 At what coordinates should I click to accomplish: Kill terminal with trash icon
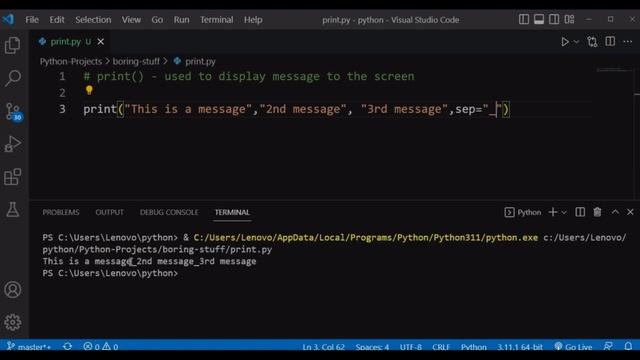click(x=597, y=212)
